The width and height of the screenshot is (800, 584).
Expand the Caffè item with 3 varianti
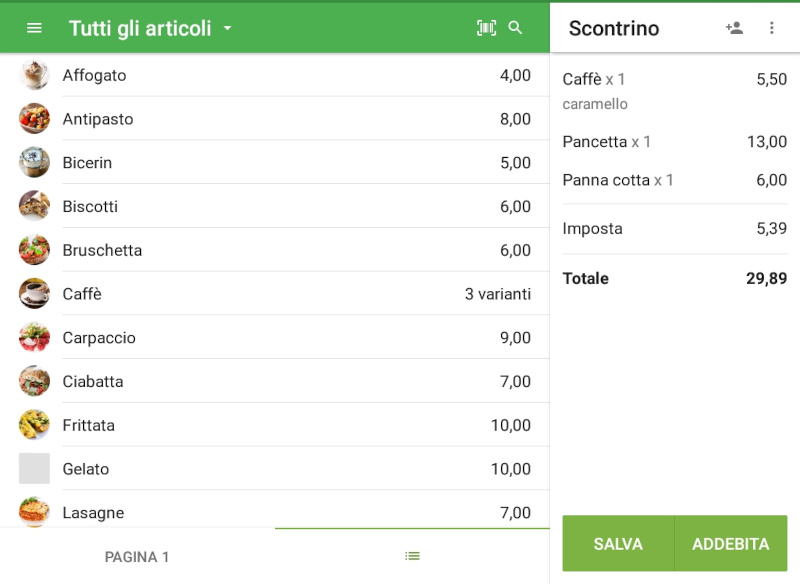coord(275,294)
